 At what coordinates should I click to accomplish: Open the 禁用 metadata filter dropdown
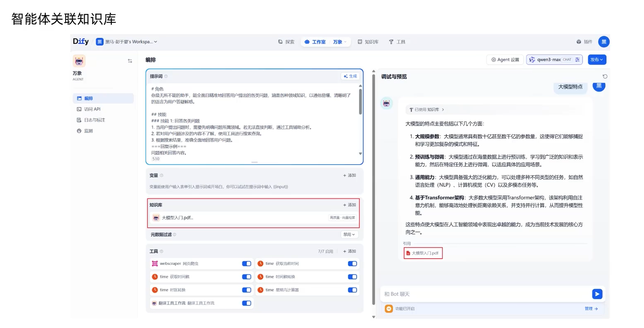pos(349,234)
